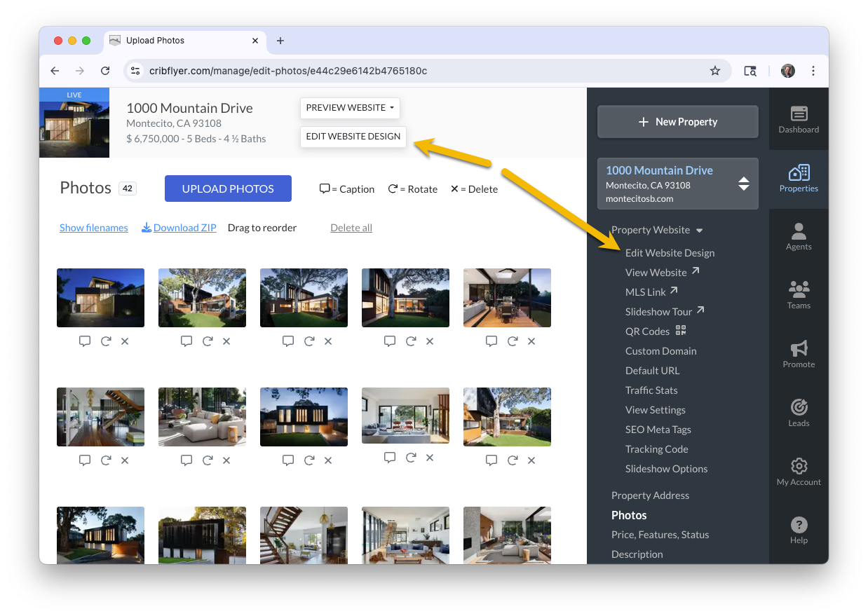Image resolution: width=868 pixels, height=616 pixels.
Task: Open the Help question mark icon
Action: 799,524
